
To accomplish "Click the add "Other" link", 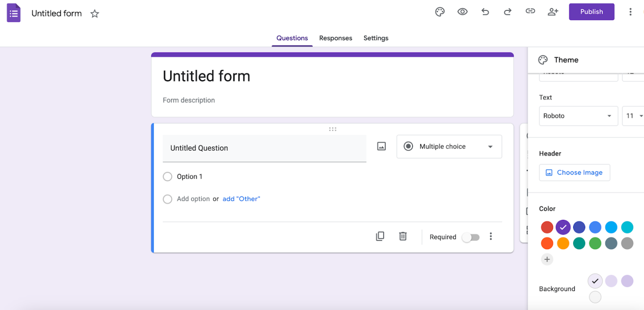I will coord(241,199).
